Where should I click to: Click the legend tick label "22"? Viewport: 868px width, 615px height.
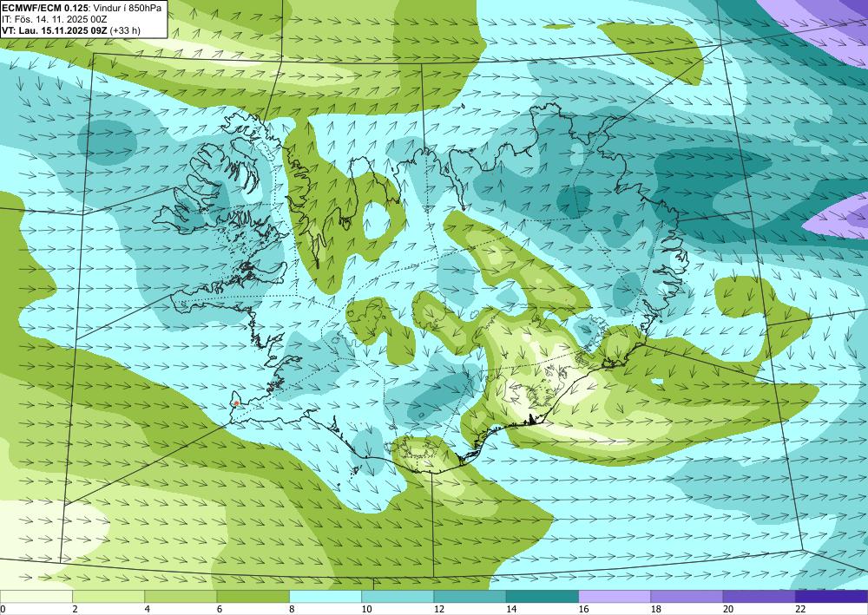pos(800,610)
